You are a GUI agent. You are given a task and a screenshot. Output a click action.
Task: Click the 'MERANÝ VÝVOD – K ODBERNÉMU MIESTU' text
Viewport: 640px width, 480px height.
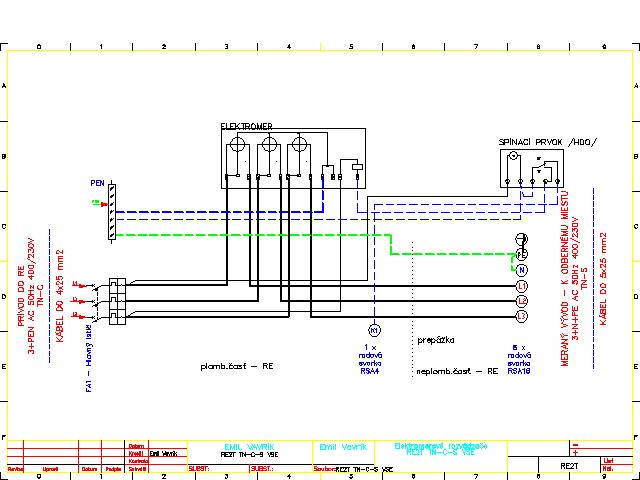point(565,278)
